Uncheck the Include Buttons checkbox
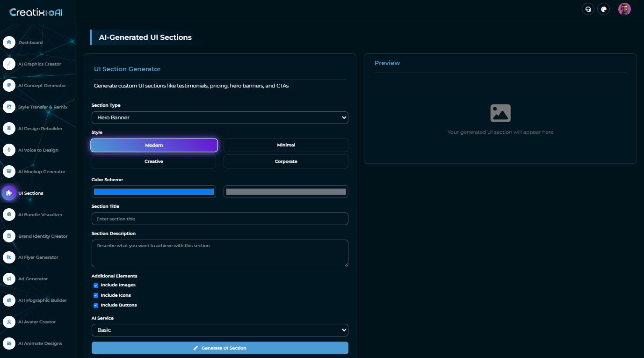The image size is (644, 358). [96, 305]
